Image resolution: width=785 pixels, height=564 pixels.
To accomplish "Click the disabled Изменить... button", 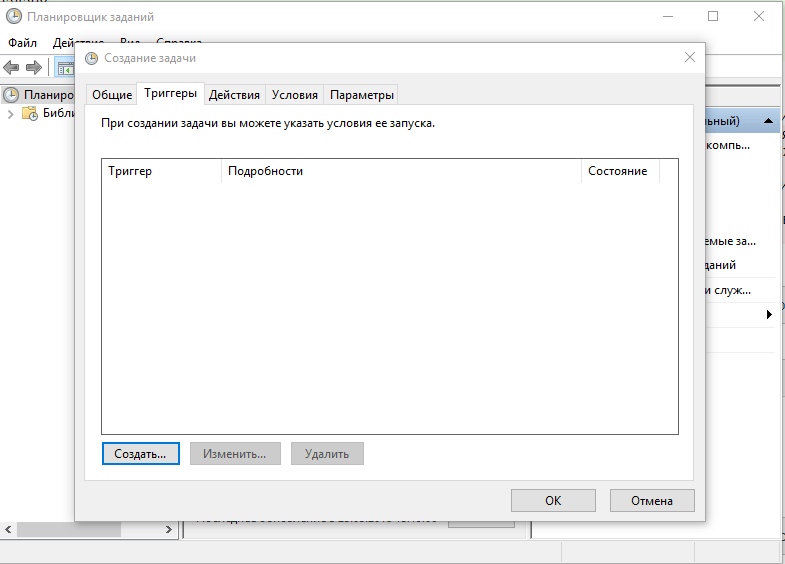I will [x=235, y=453].
